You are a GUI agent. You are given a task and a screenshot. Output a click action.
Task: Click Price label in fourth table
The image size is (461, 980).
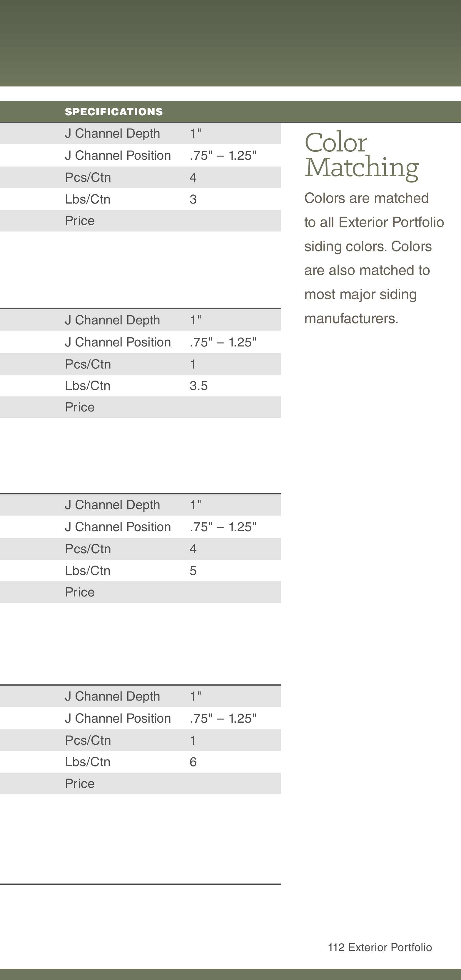click(79, 784)
